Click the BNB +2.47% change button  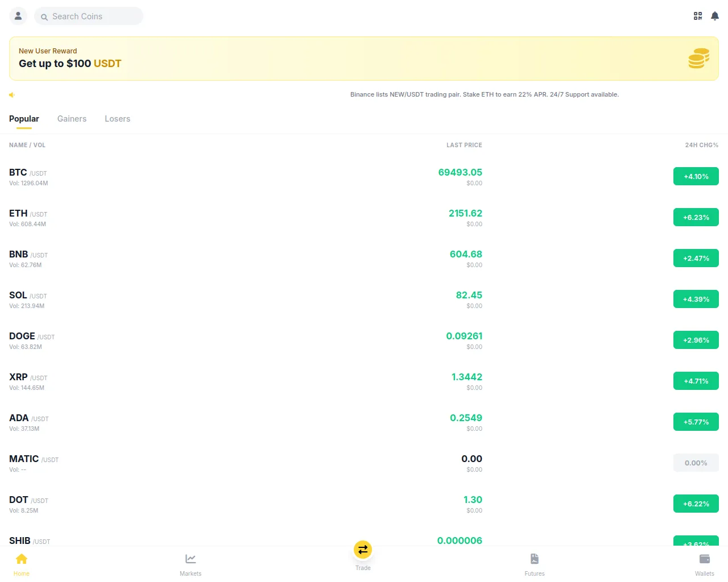point(696,258)
